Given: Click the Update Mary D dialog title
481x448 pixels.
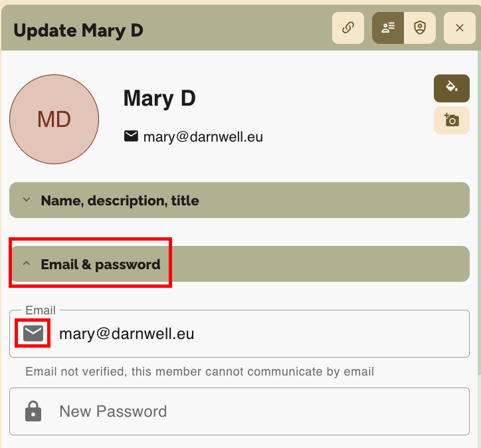Looking at the screenshot, I should pos(78,30).
